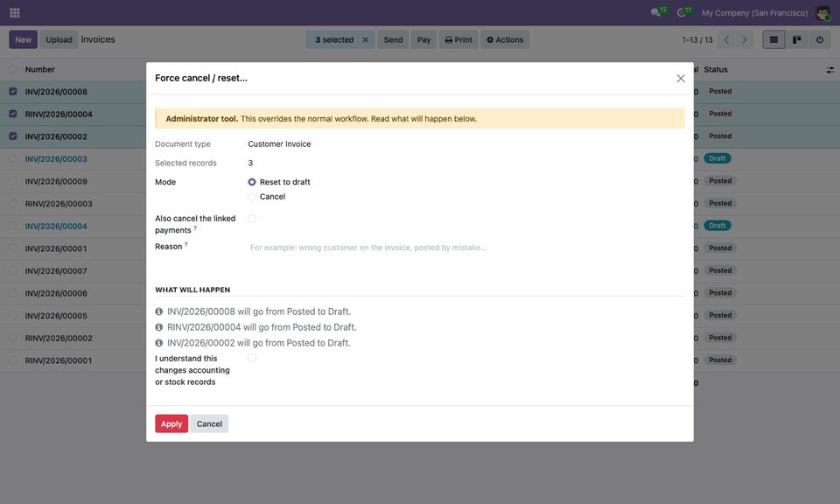Go to the next page of invoices

pos(744,39)
